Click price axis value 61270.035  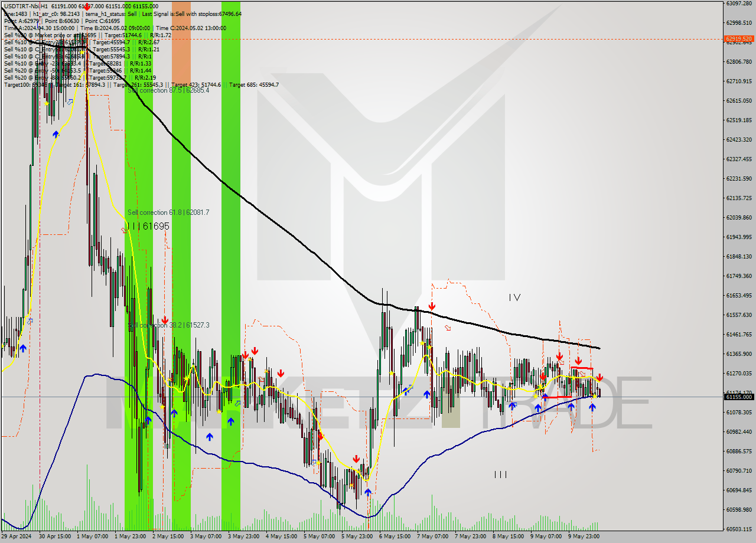click(739, 373)
